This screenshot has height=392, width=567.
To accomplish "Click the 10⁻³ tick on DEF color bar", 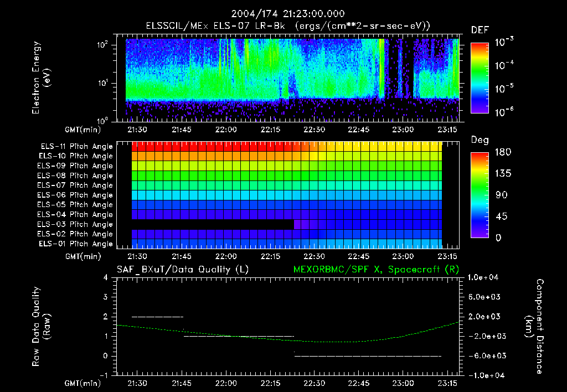I will [x=504, y=42].
